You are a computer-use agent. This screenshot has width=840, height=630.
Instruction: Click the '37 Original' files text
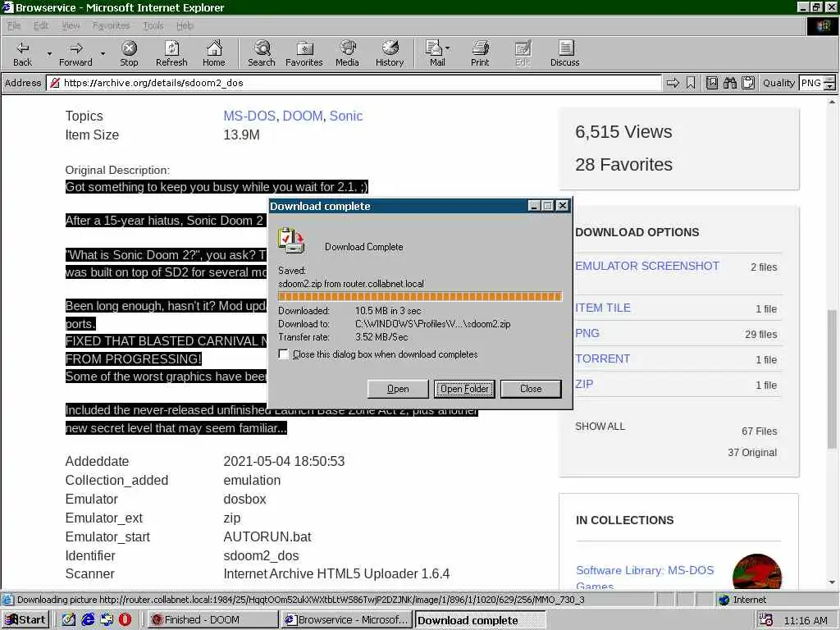752,452
